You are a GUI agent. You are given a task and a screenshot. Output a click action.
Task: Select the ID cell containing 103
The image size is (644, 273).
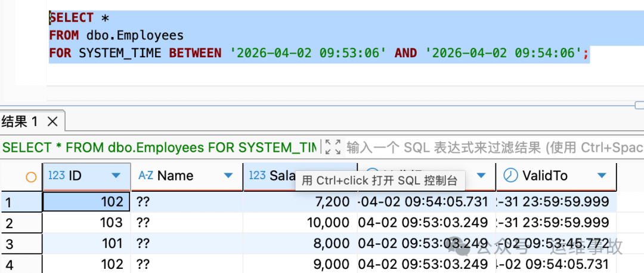click(86, 223)
